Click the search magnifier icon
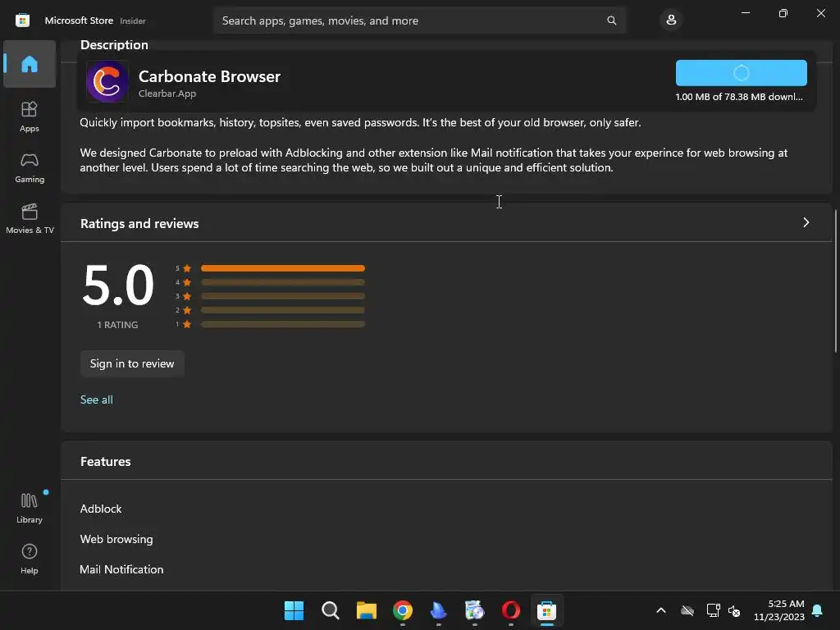840x630 pixels. pyautogui.click(x=611, y=21)
